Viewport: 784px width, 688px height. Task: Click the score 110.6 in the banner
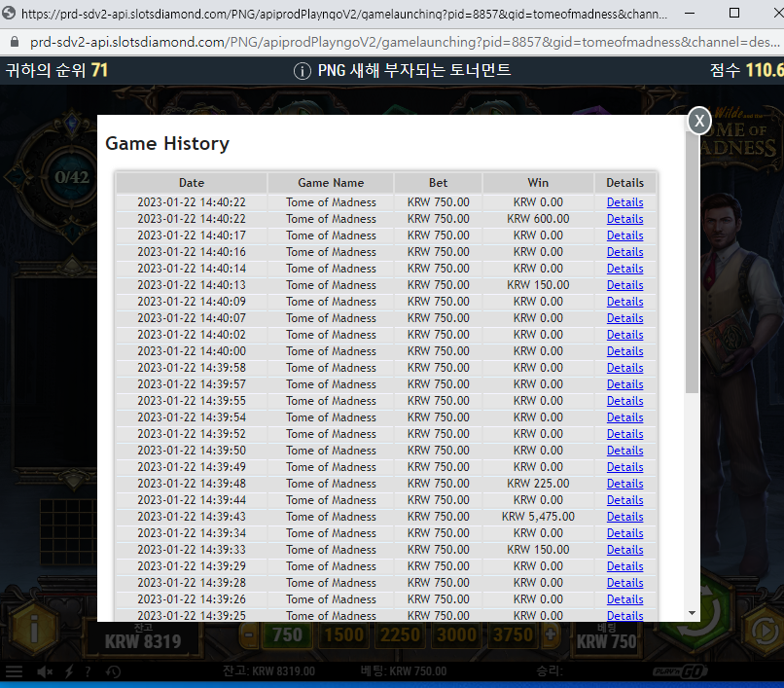click(747, 70)
